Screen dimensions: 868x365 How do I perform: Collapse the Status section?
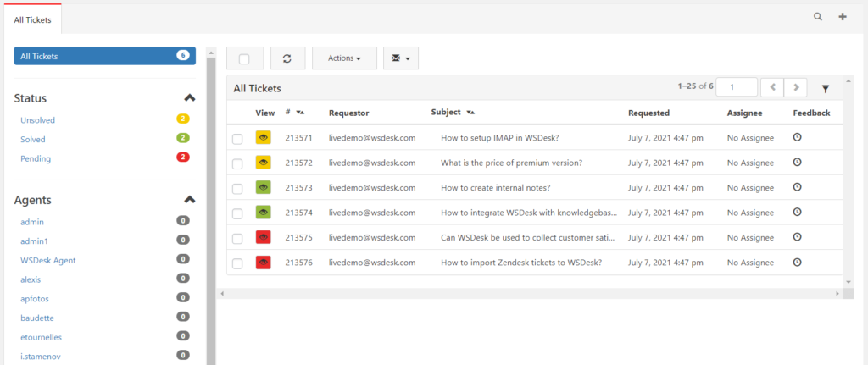[x=190, y=98]
